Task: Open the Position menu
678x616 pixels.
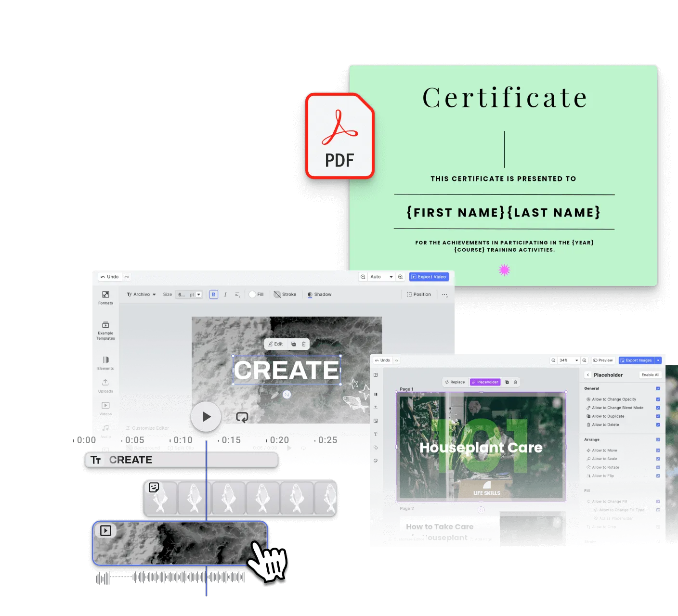Action: 419,295
